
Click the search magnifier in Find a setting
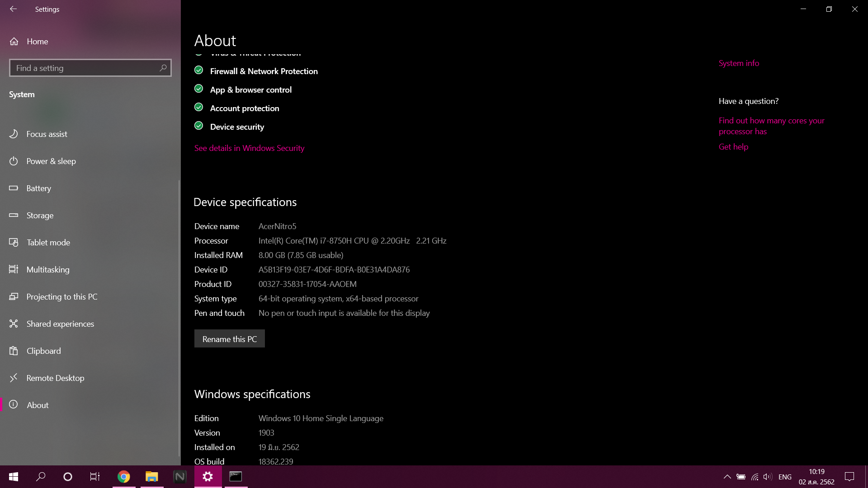click(x=163, y=68)
